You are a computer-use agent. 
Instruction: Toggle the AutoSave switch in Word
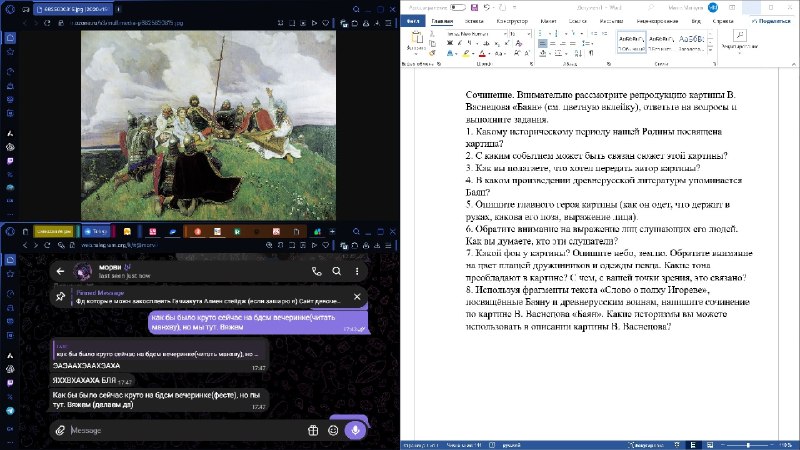(x=458, y=8)
